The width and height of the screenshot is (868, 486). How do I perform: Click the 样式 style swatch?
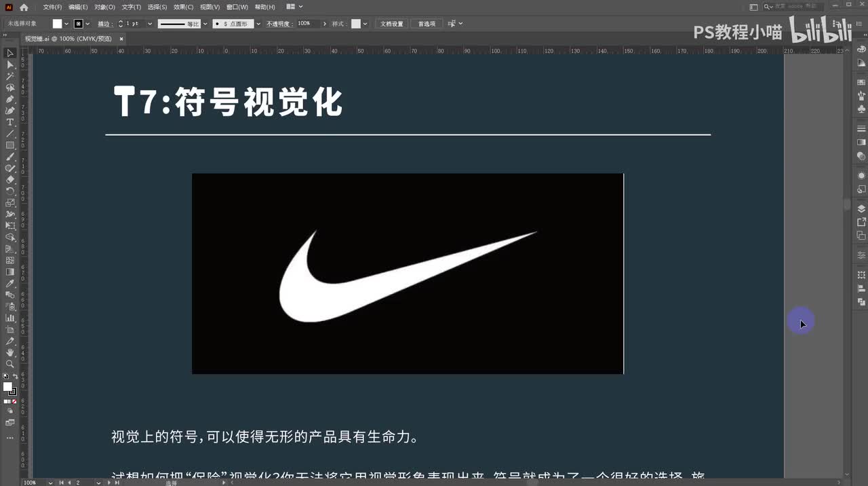point(356,24)
